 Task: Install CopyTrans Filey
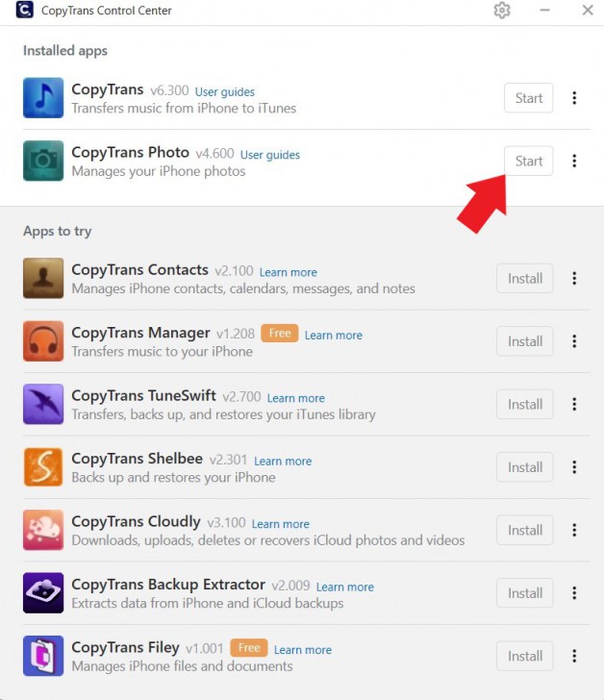point(525,656)
